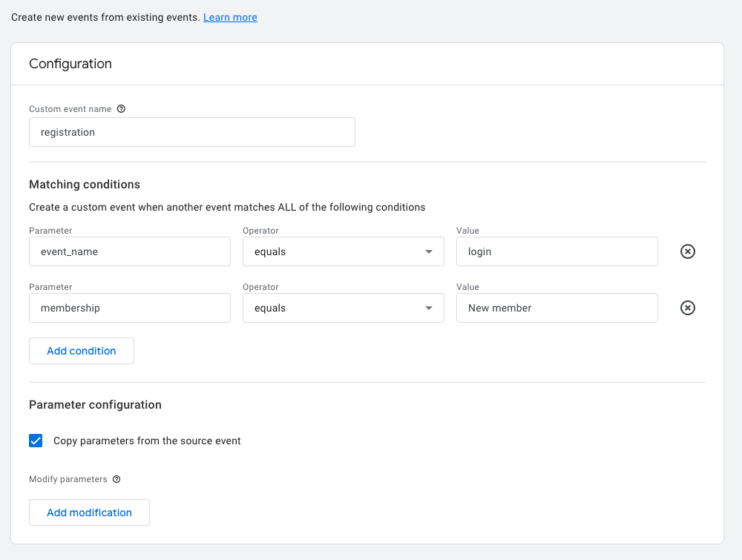
Task: Open help for Custom event name
Action: (x=121, y=109)
